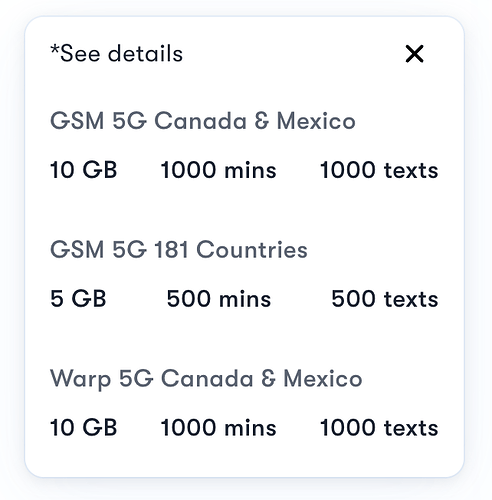The height and width of the screenshot is (500, 492).
Task: Click 10 GB under GSM 5G Canada & Mexico
Action: pos(83,170)
